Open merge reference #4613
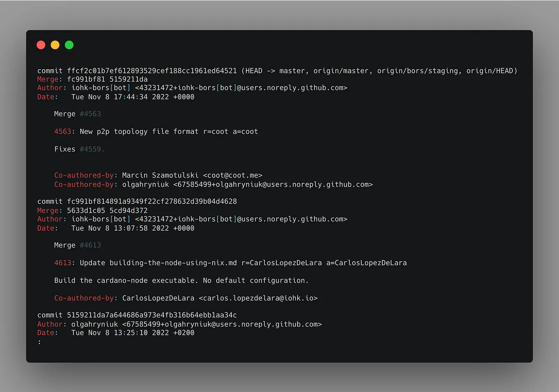This screenshot has width=559, height=392. 90,245
